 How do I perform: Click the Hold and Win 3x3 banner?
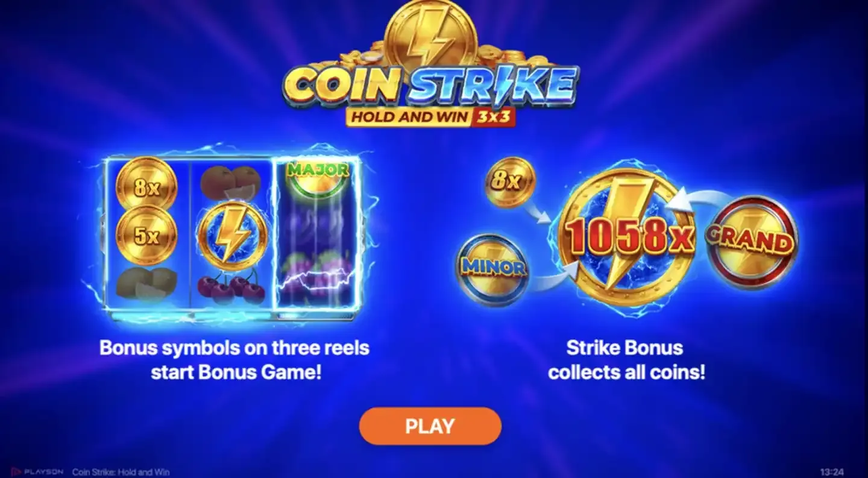coord(430,116)
